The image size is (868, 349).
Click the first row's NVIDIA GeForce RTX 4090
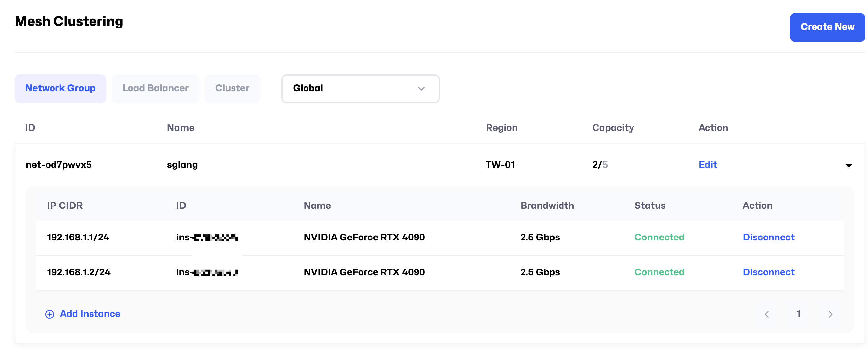[364, 237]
